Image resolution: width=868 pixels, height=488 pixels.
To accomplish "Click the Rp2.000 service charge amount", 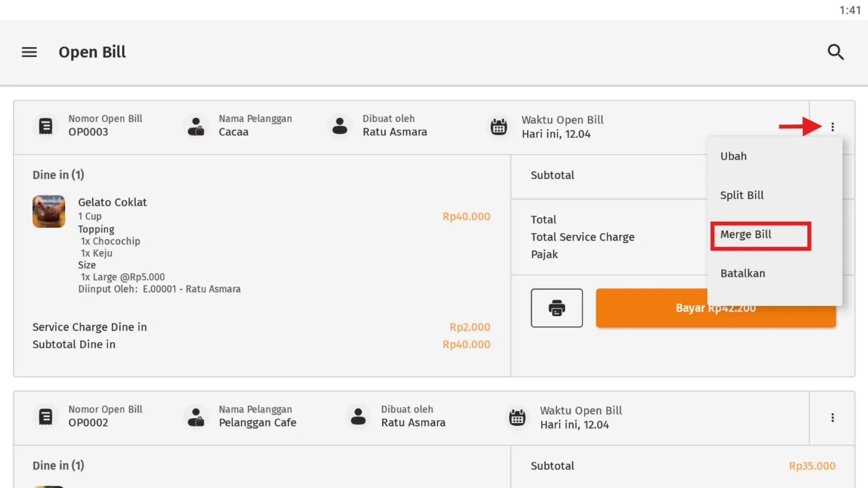I will [470, 327].
